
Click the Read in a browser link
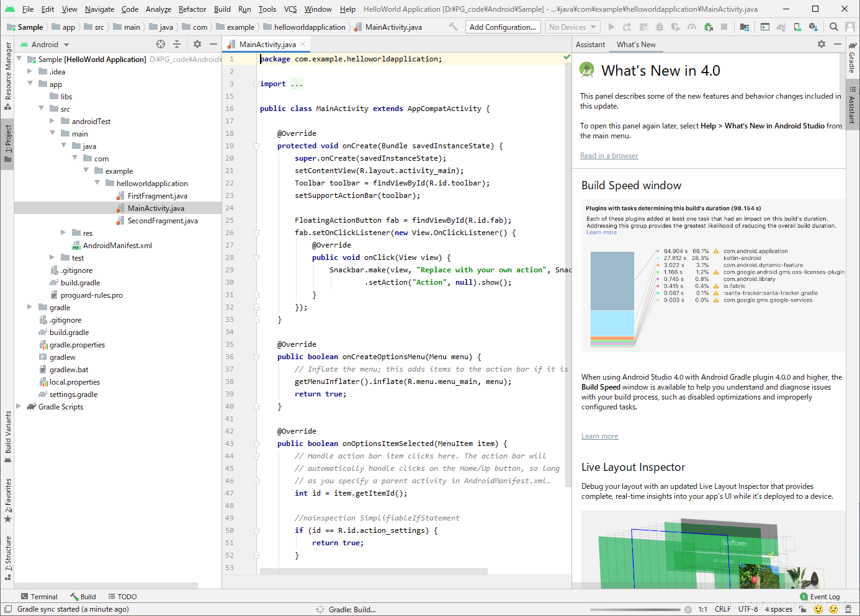609,156
